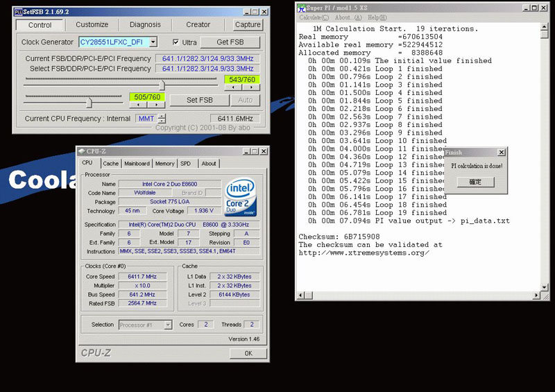Toggle the Ultra checkbox
555x392 pixels.
176,42
